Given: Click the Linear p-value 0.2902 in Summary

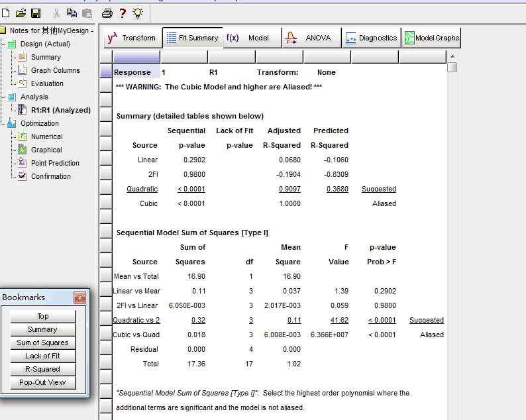Looking at the screenshot, I should pyautogui.click(x=195, y=160).
